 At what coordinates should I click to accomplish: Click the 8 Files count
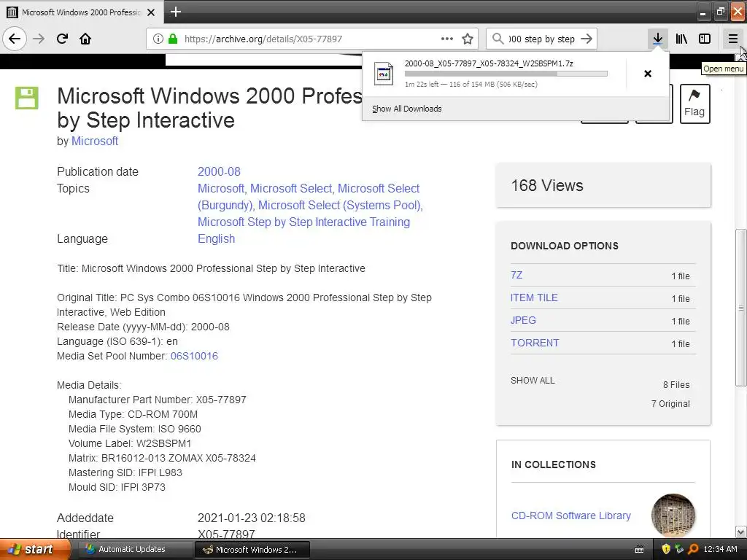[x=676, y=385]
